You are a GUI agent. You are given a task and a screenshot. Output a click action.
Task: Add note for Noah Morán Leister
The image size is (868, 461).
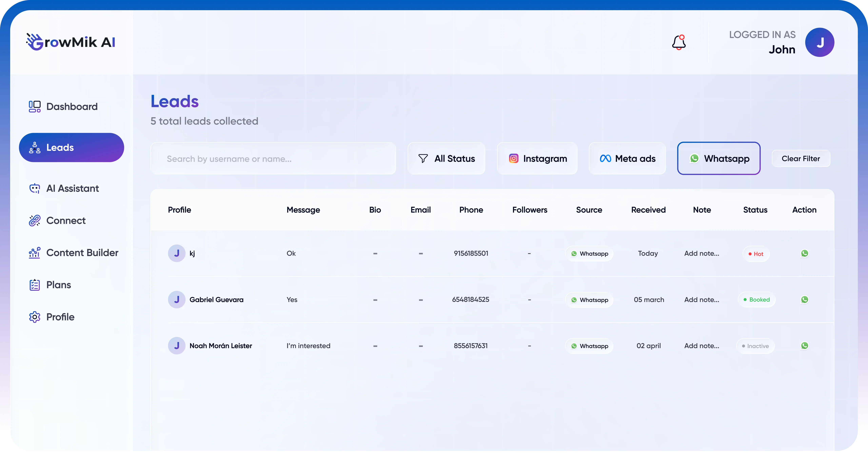(x=702, y=346)
